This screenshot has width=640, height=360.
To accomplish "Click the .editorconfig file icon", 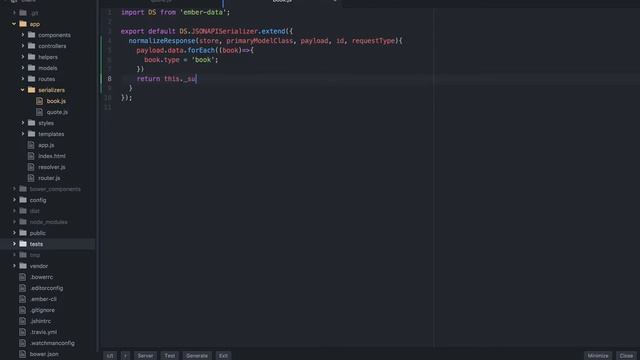I will (23, 288).
